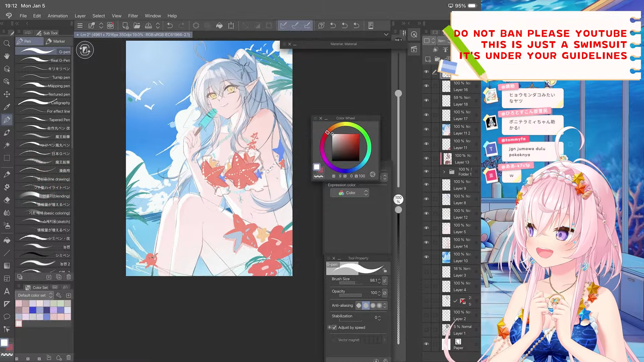Click the color wheel saturation square
644x362 pixels.
point(345,147)
